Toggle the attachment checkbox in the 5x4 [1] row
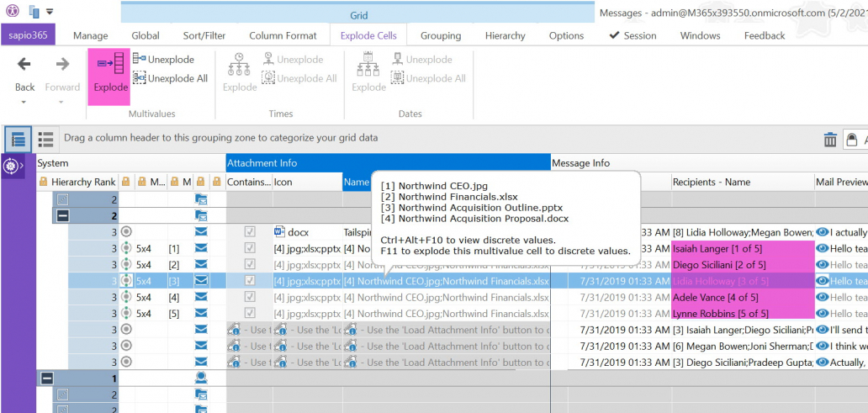Screen dimensions: 868x413 [250, 248]
